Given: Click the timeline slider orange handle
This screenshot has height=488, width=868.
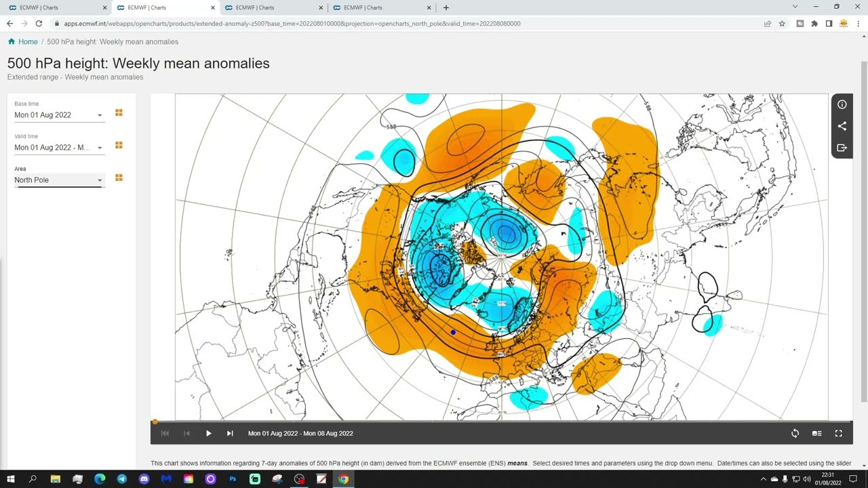Looking at the screenshot, I should pyautogui.click(x=155, y=422).
